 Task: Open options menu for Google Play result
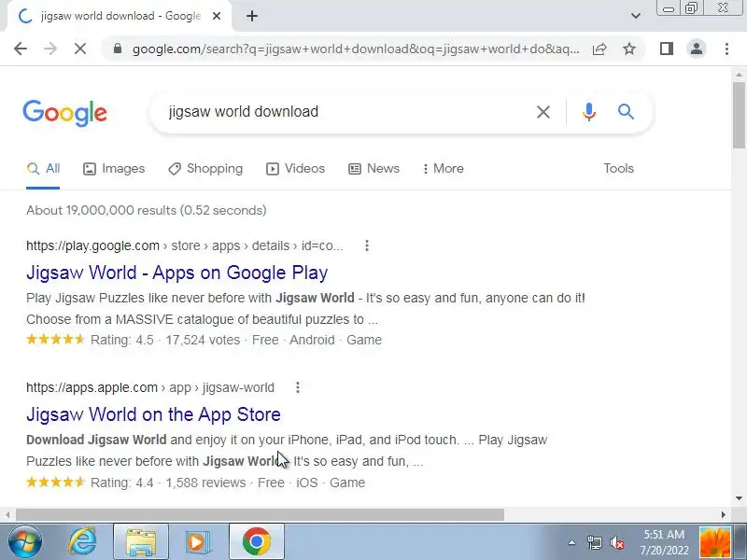point(367,245)
